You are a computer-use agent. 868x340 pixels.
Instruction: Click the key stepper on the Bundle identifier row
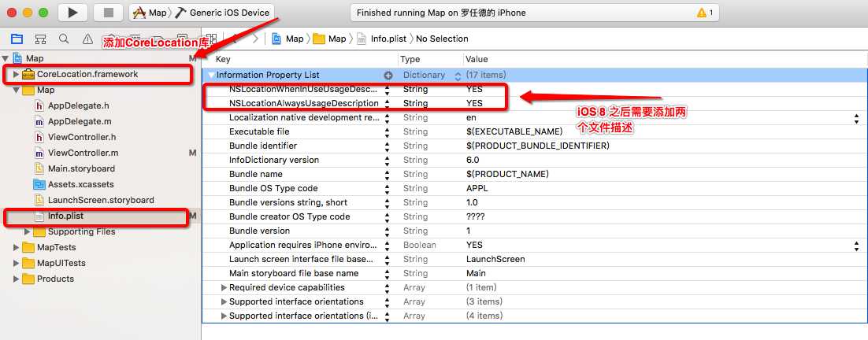tap(388, 146)
